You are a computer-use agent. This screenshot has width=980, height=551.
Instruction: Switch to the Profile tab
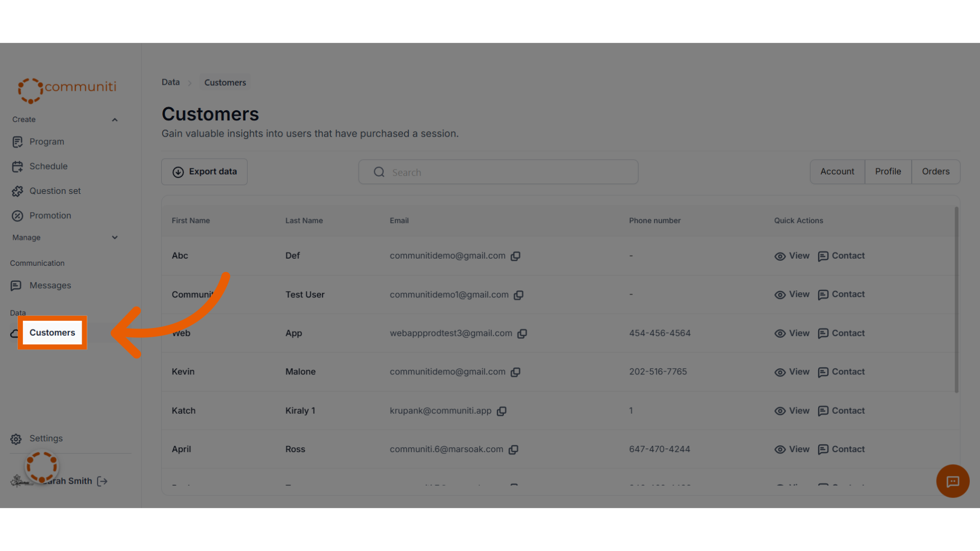[x=888, y=172]
